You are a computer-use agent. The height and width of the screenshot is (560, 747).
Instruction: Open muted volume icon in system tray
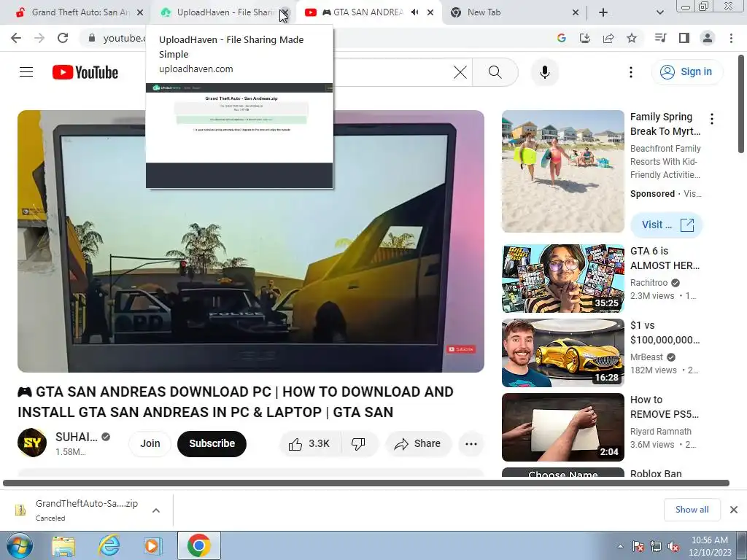(x=673, y=547)
